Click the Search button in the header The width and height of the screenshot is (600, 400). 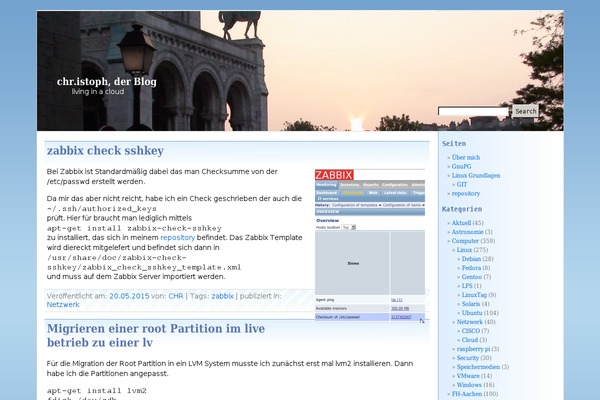[x=525, y=111]
